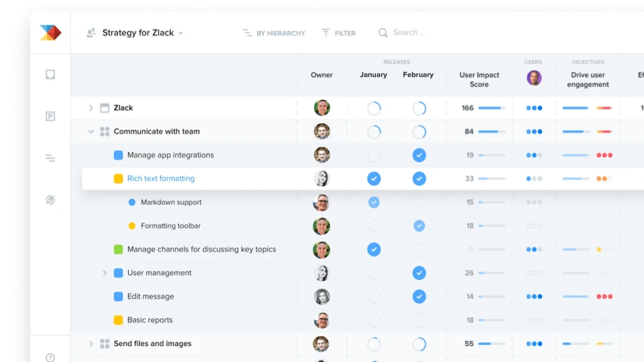Open the compass icon in the sidebar
Viewport: 644px width, 362px height.
coord(50,200)
